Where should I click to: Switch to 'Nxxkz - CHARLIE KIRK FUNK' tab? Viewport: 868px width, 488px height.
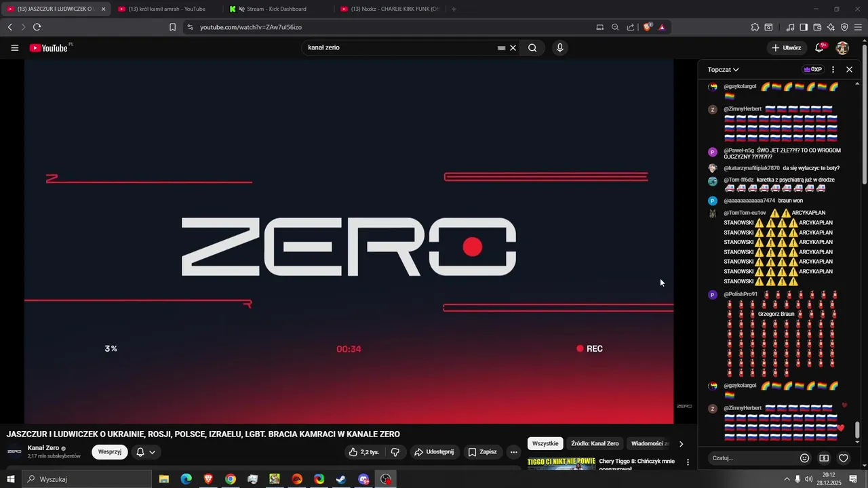(x=389, y=9)
